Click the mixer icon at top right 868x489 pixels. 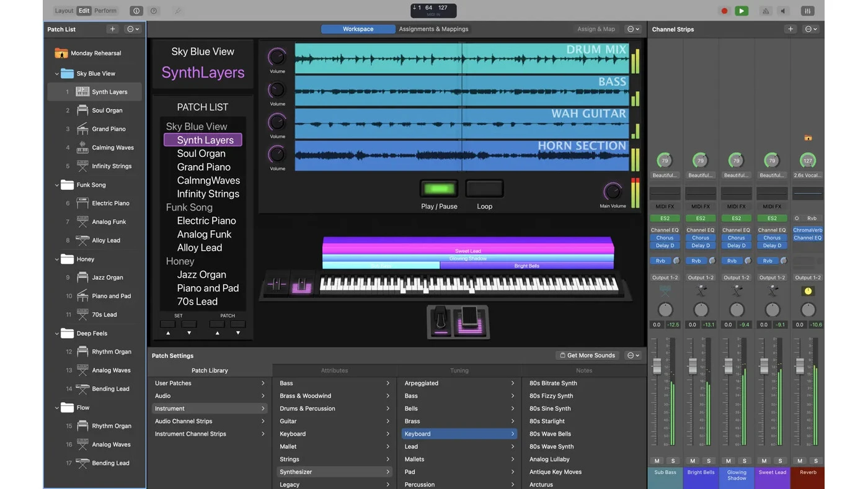pyautogui.click(x=807, y=11)
